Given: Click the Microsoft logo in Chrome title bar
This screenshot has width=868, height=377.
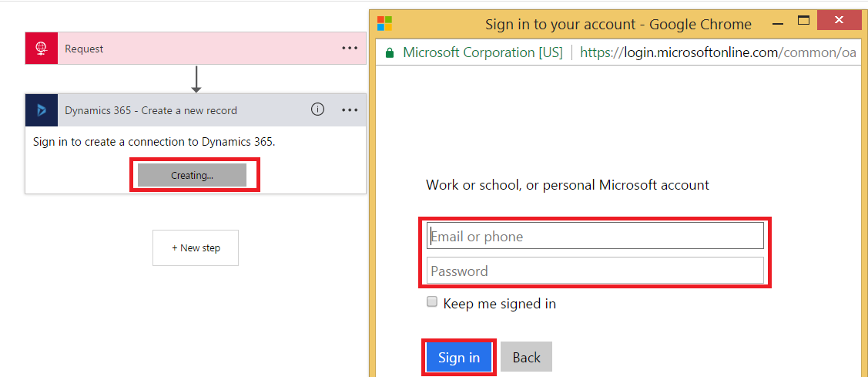Looking at the screenshot, I should pos(385,23).
